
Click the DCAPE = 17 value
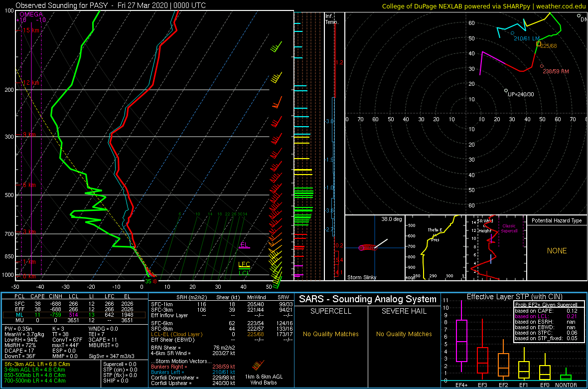(x=19, y=350)
